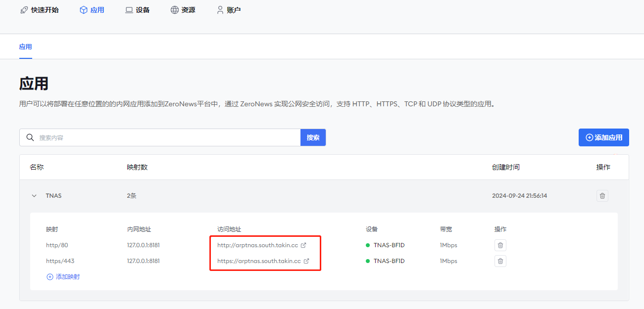Click the creation time 2024-09-24 21:56:14
The height and width of the screenshot is (309, 644).
pos(519,196)
